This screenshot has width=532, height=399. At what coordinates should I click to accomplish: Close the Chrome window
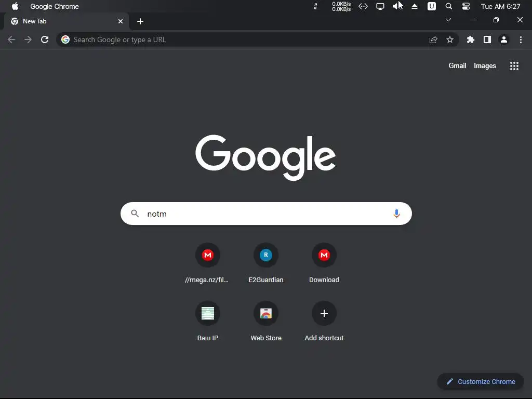point(520,20)
